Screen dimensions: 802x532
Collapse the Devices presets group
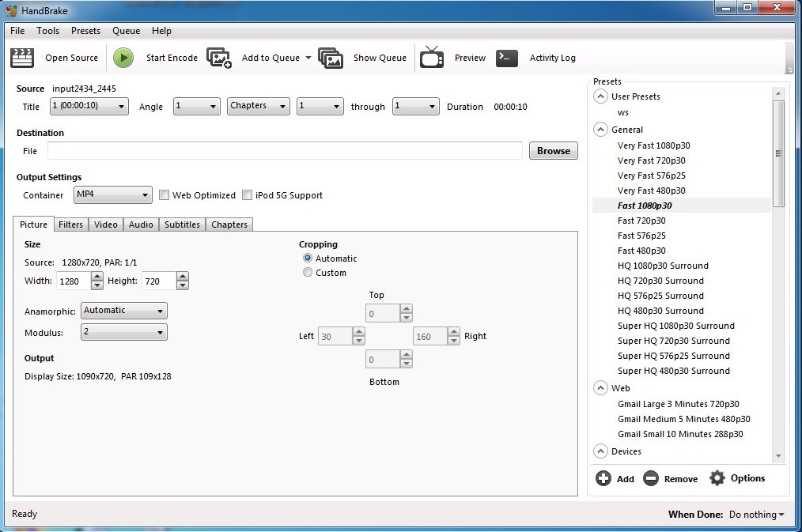[x=600, y=451]
